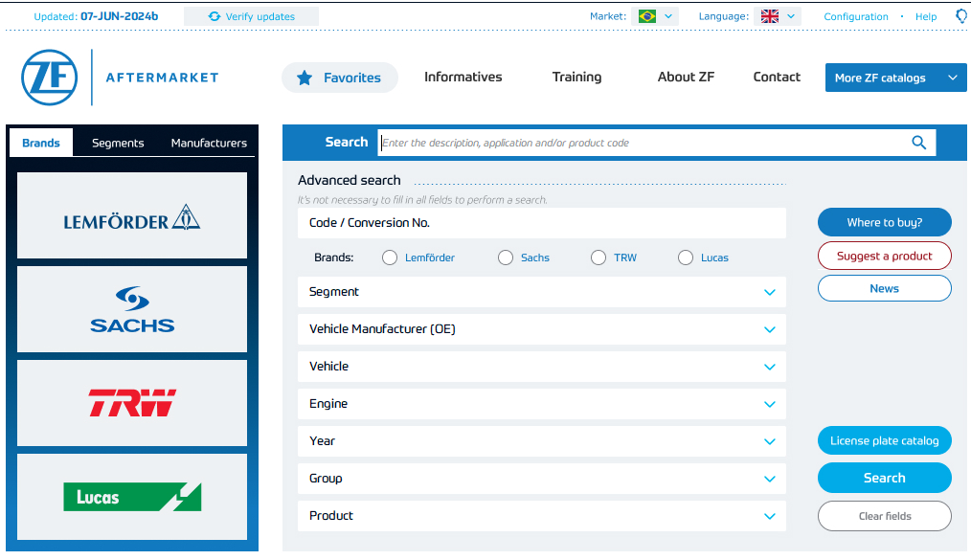Click the Lemförder brand label text
The image size is (971, 560).
(x=430, y=258)
